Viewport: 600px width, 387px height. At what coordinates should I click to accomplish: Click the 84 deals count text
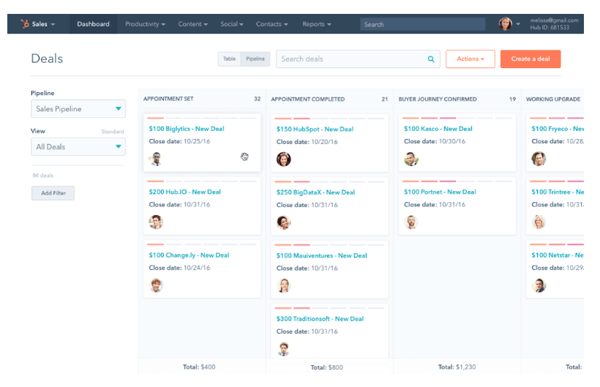click(x=43, y=175)
